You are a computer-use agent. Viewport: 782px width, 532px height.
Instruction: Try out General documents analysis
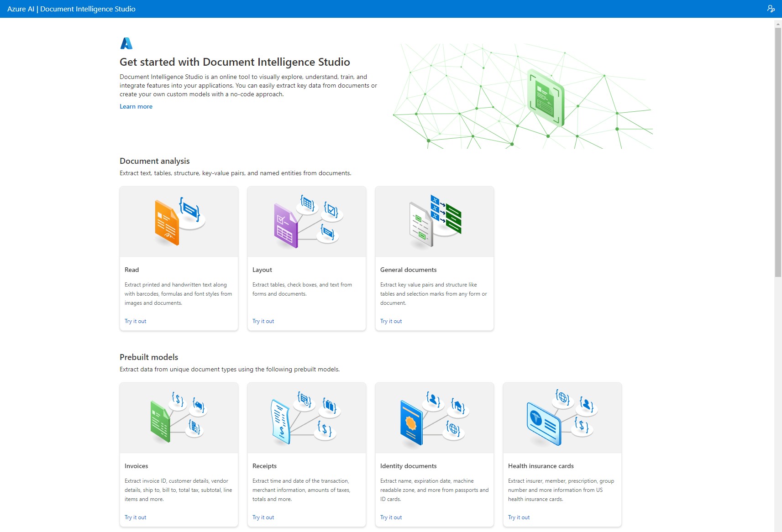(391, 321)
